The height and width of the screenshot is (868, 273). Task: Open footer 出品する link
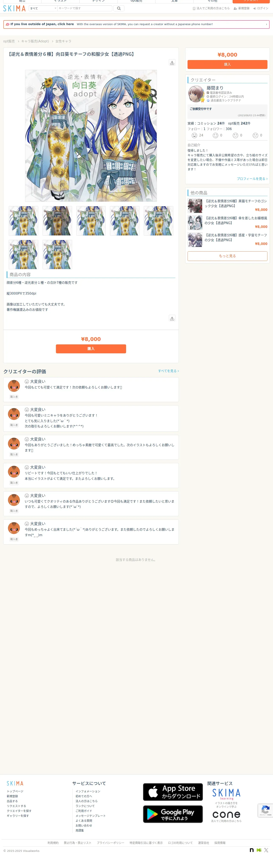pos(12,801)
